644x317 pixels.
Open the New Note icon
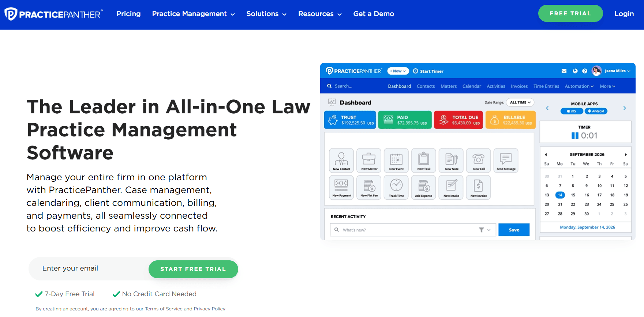point(451,160)
